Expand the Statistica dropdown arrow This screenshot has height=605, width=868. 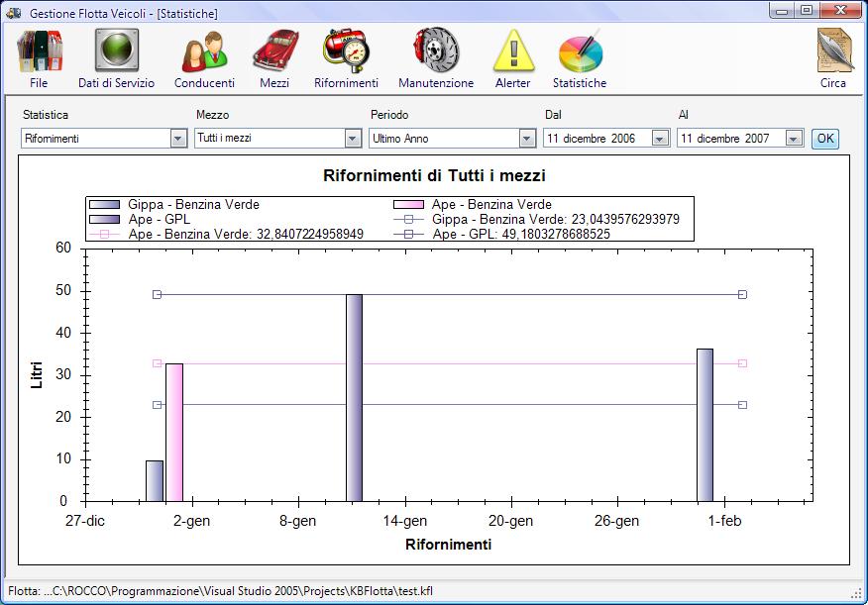tap(178, 139)
